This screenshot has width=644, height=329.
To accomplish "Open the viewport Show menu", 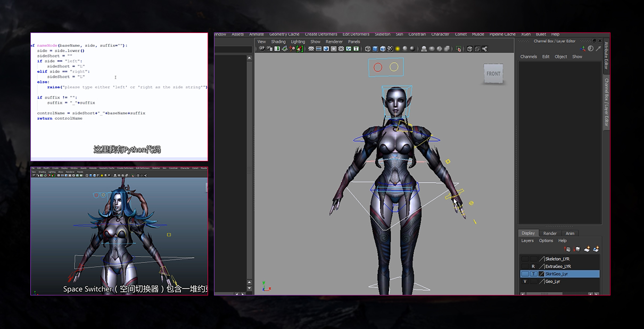I will [x=316, y=42].
